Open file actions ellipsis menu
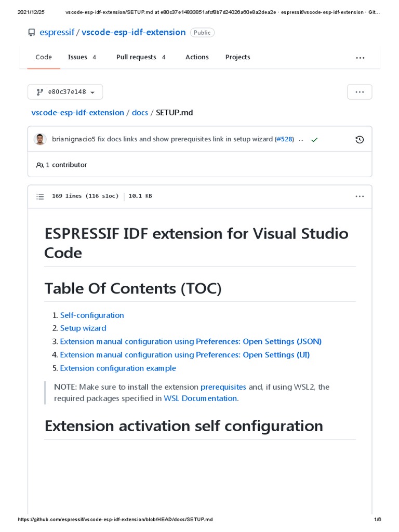The image size is (399, 532). coord(360,196)
